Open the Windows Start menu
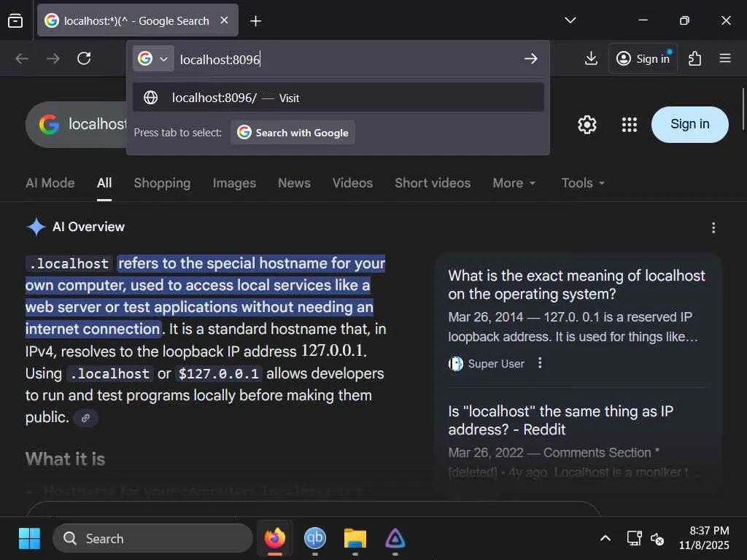This screenshot has width=747, height=560. tap(29, 539)
